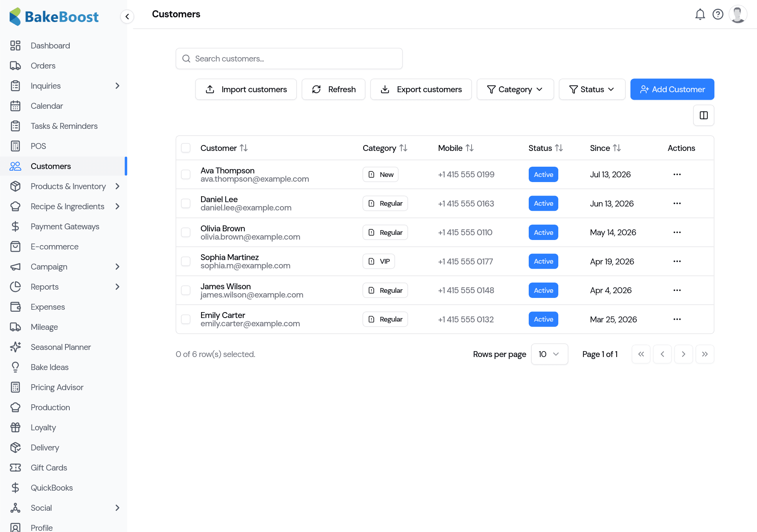Viewport: 757px width, 532px height.
Task: Toggle the select-all rows checkbox
Action: [186, 148]
